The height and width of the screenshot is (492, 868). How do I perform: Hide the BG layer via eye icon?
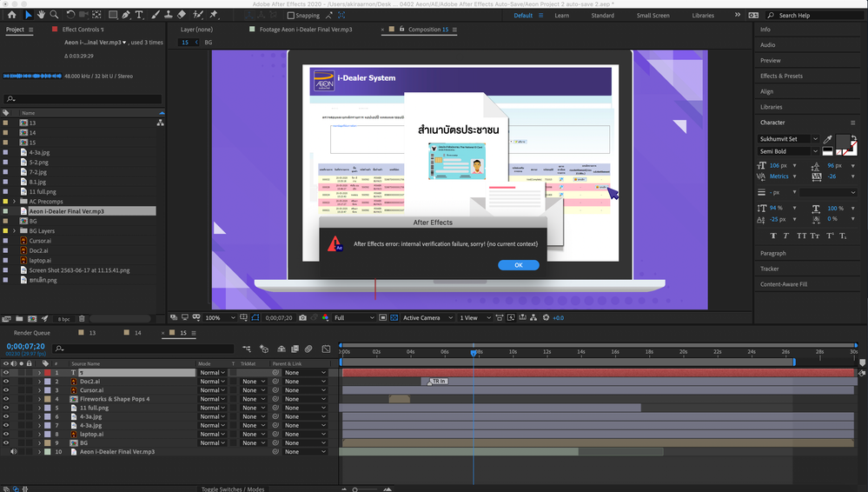(x=6, y=442)
